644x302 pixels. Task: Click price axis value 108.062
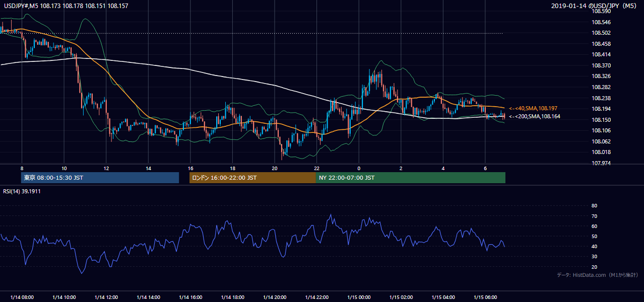601,141
